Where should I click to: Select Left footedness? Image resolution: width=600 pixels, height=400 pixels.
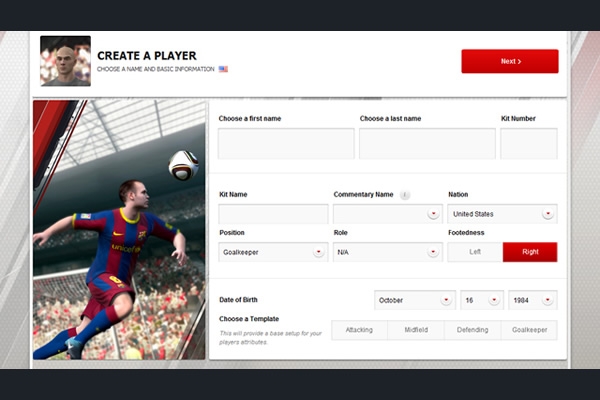click(x=475, y=252)
